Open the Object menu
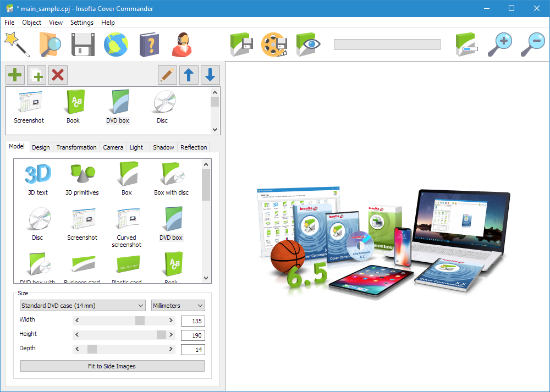This screenshot has width=550, height=392. click(x=31, y=23)
